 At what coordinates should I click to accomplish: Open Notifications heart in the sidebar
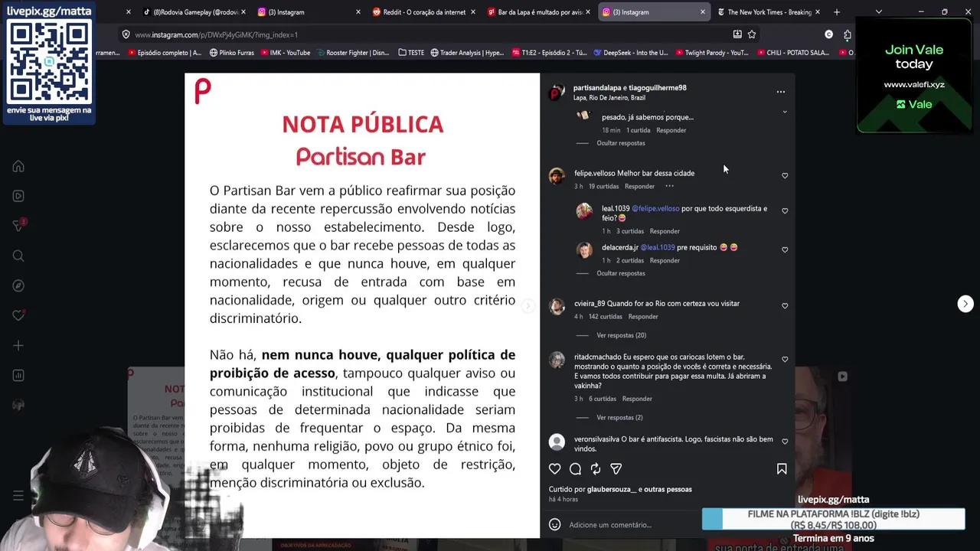pyautogui.click(x=18, y=315)
